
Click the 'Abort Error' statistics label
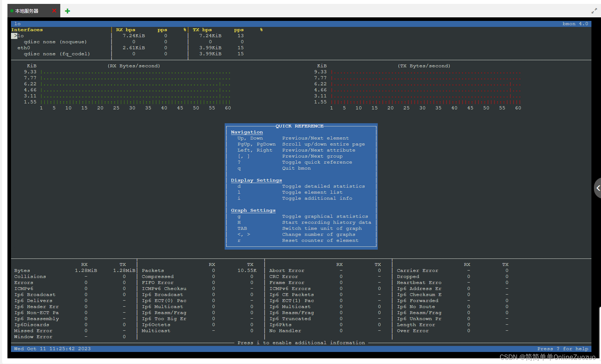point(287,271)
